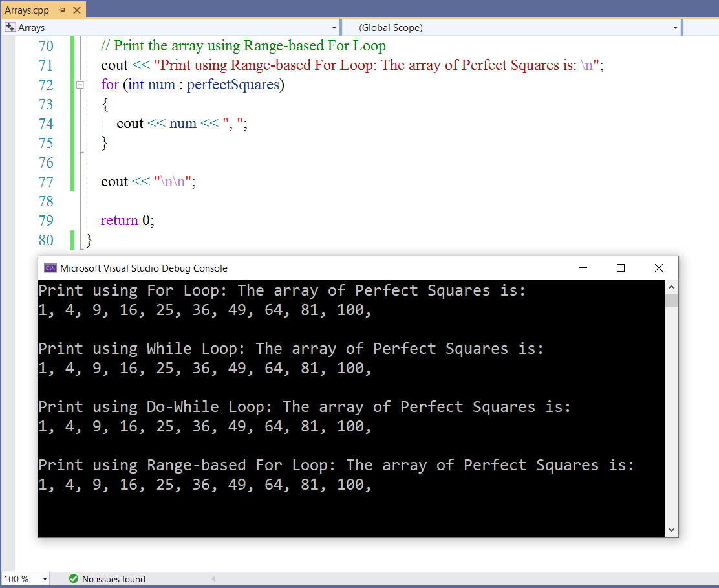Open the Arrays project dropdown
This screenshot has height=588, width=719.
tap(334, 28)
